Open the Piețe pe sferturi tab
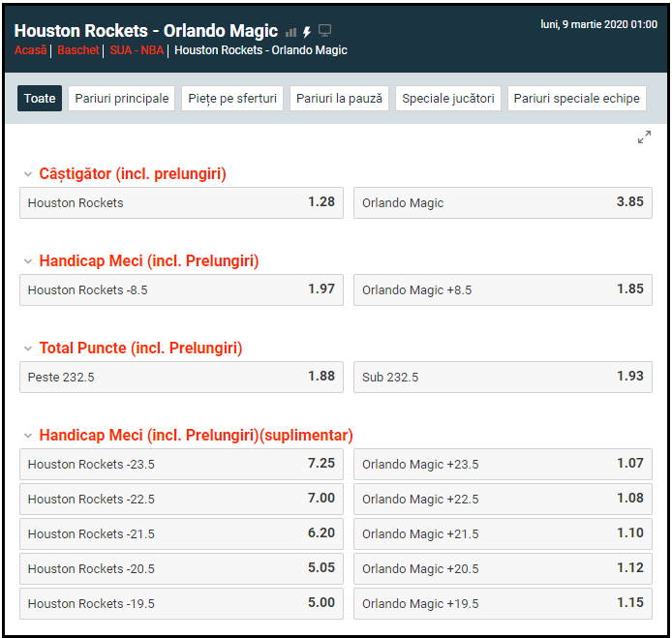The image size is (672, 638). [232, 98]
